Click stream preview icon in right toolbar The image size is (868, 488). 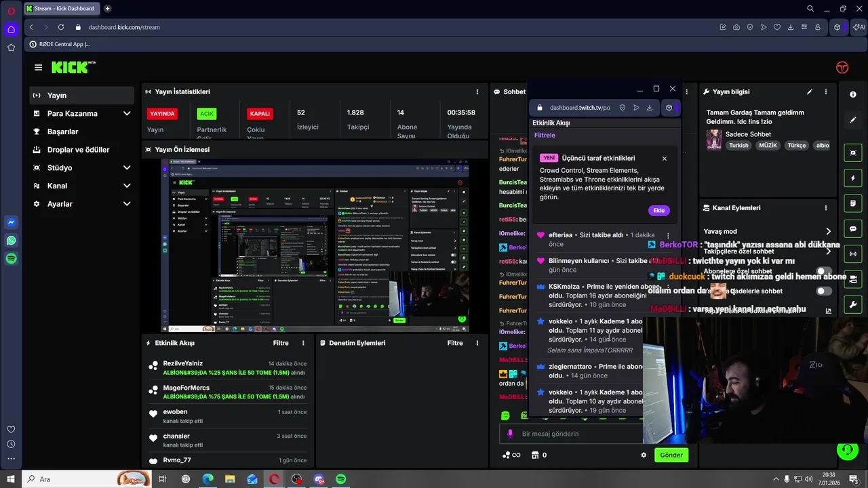coord(853,152)
